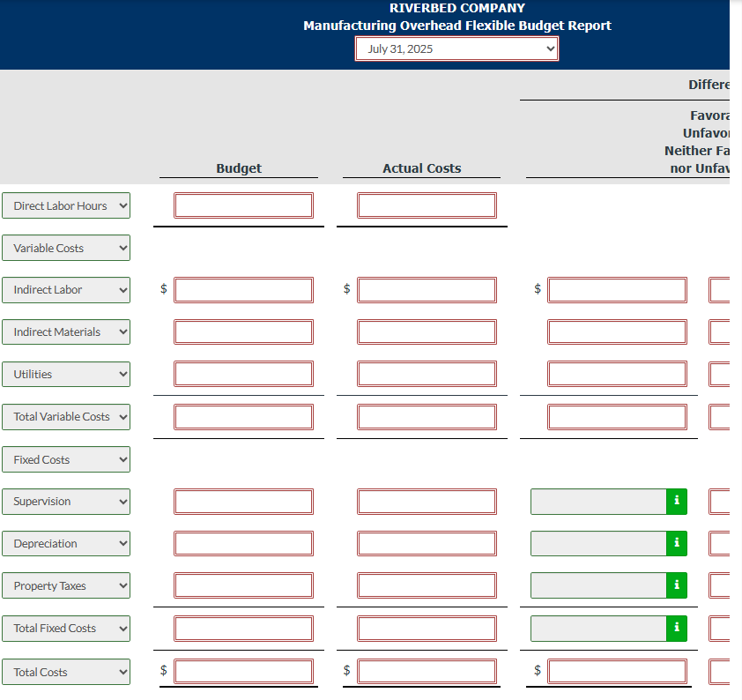Open the Total Costs dropdown
Viewport: 742px width, 700px height.
[x=66, y=672]
